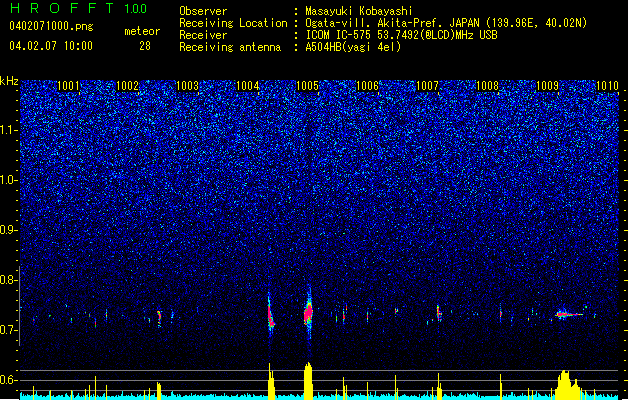Click the long horizontal echo after 1009
The image size is (629, 400).
point(569,314)
